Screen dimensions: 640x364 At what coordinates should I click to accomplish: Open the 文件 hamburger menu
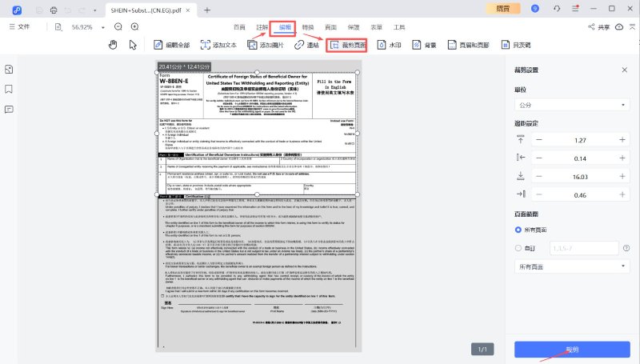(19, 26)
